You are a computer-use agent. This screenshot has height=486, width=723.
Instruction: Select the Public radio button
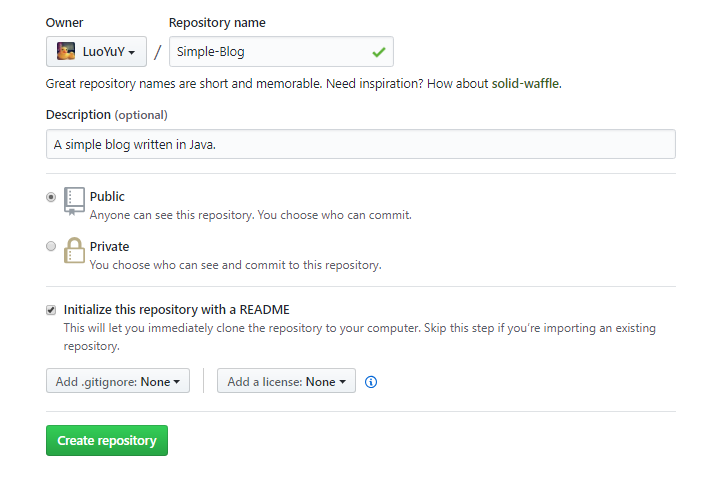point(51,197)
